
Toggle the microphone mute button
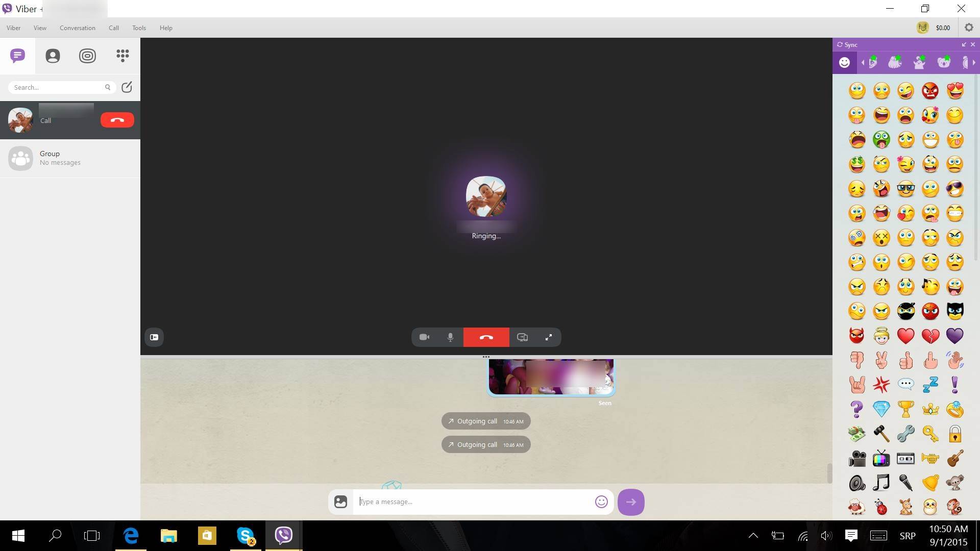[450, 337]
